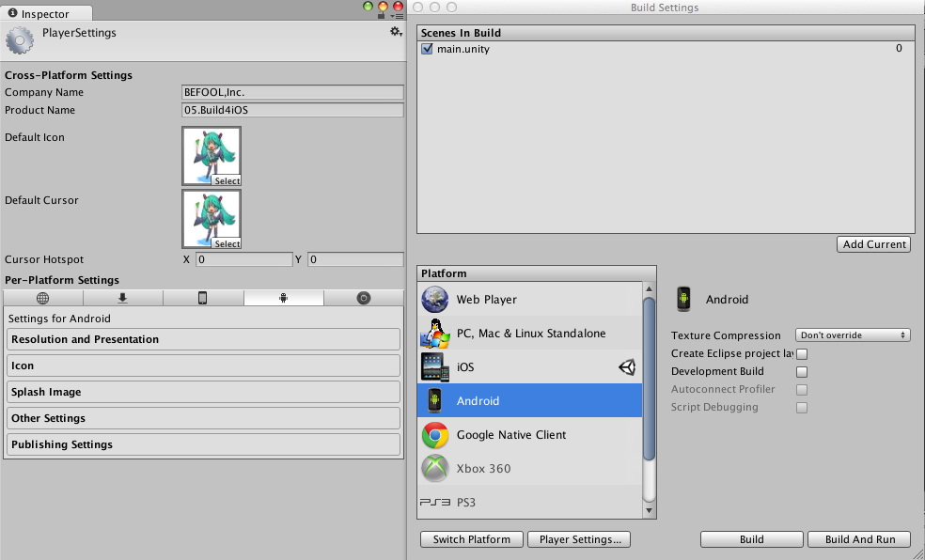Click the platform list scroll-down arrow
This screenshot has height=560, width=925.
tap(649, 510)
